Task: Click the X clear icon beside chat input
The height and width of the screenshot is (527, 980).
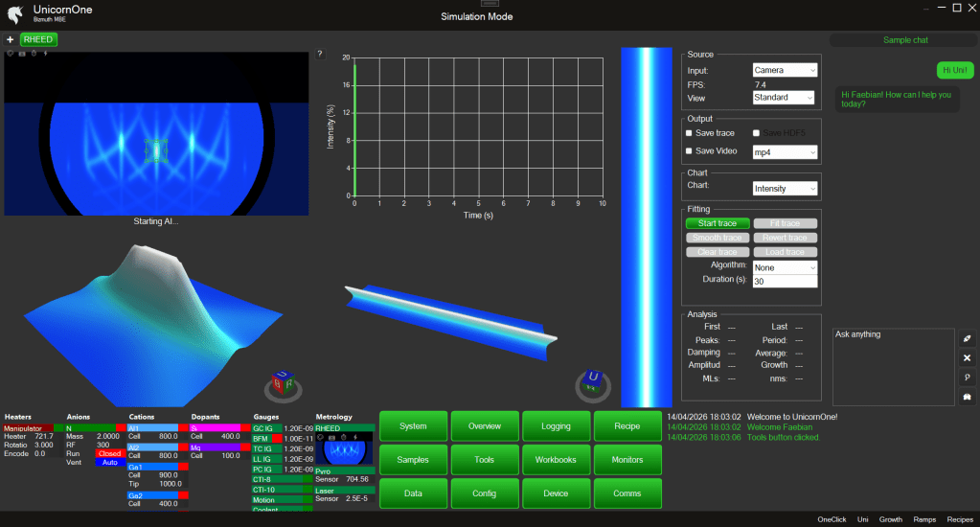Action: point(967,357)
